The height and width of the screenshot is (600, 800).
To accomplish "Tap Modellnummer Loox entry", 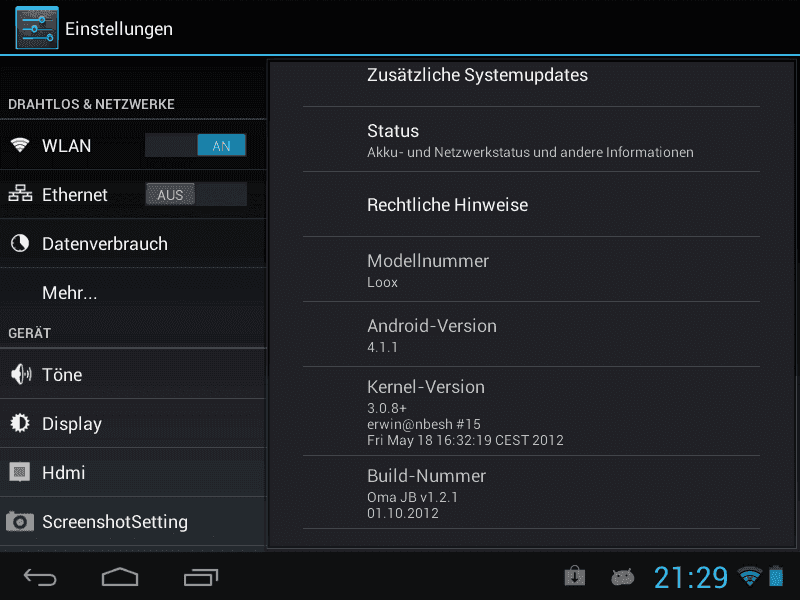I will 531,269.
